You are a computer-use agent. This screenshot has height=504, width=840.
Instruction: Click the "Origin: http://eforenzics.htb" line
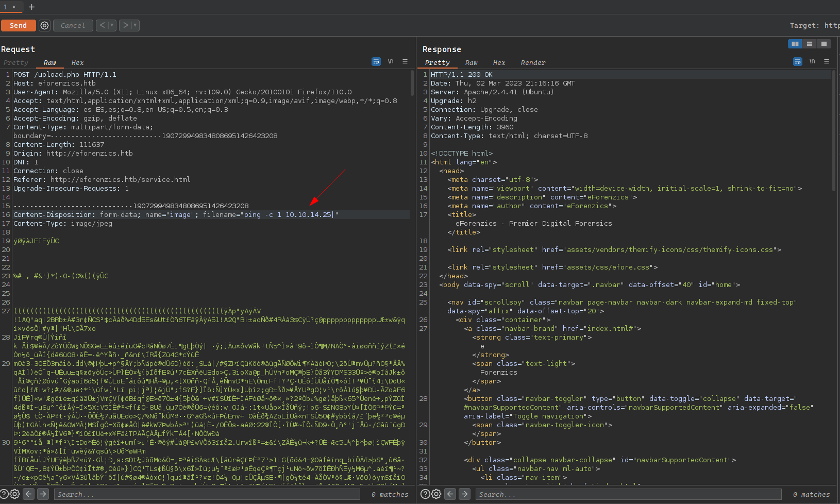pos(73,153)
